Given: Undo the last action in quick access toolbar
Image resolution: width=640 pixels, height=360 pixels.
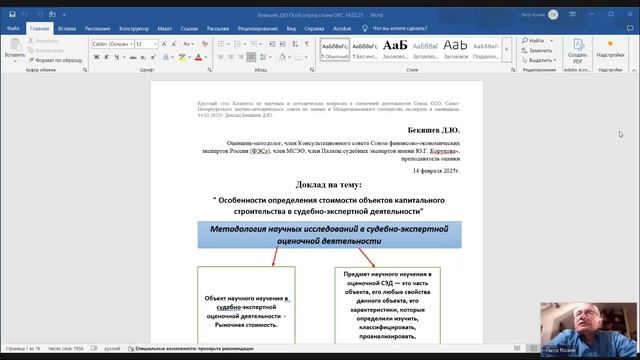Looking at the screenshot, I should click(x=25, y=15).
